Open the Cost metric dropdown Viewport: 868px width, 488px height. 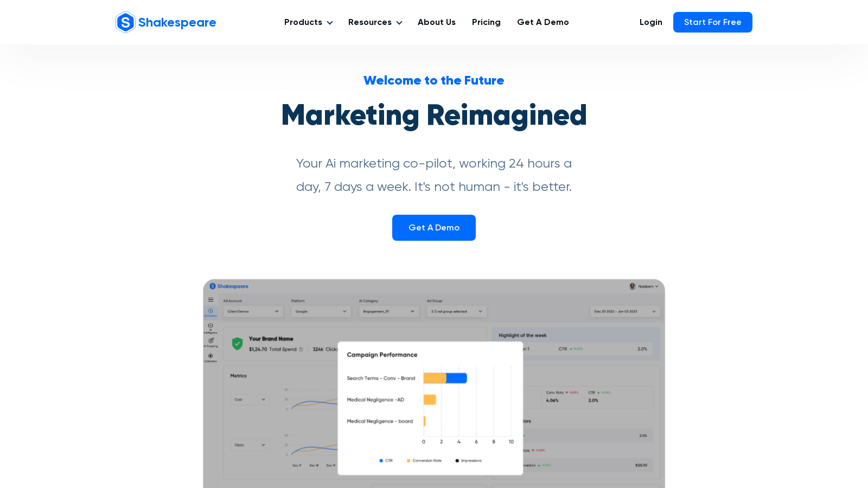click(x=250, y=400)
